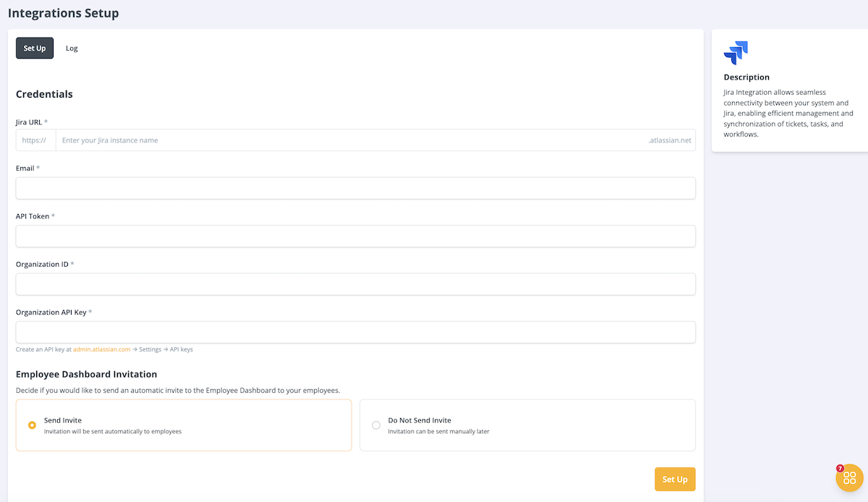Click the Jira logo in the Description panel
The image size is (868, 502).
(x=736, y=52)
